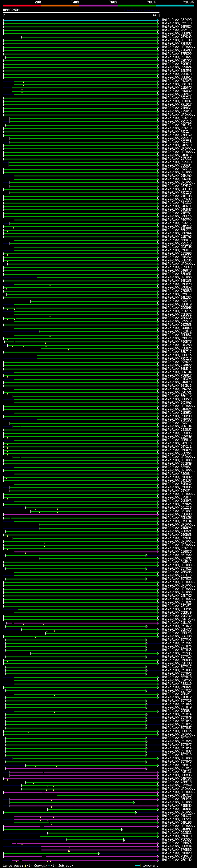Click the cyan ~100% legend color bar
This screenshot has height=868, width=197.
click(x=175, y=6)
